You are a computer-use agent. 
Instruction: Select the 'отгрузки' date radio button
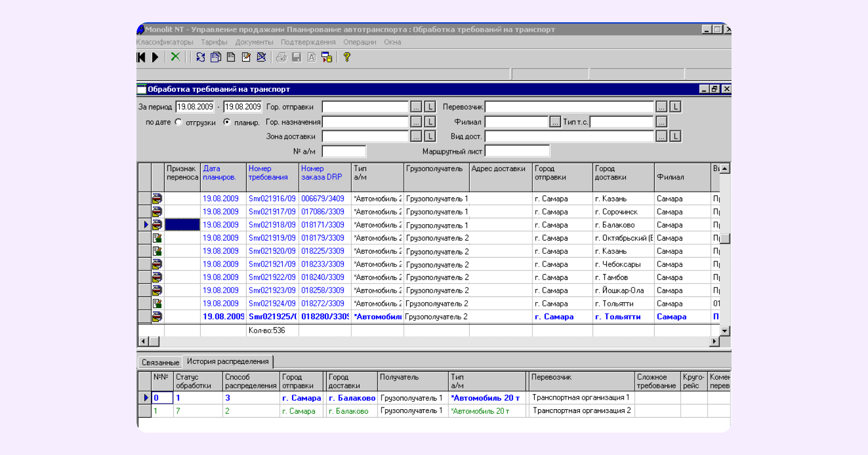click(x=178, y=122)
